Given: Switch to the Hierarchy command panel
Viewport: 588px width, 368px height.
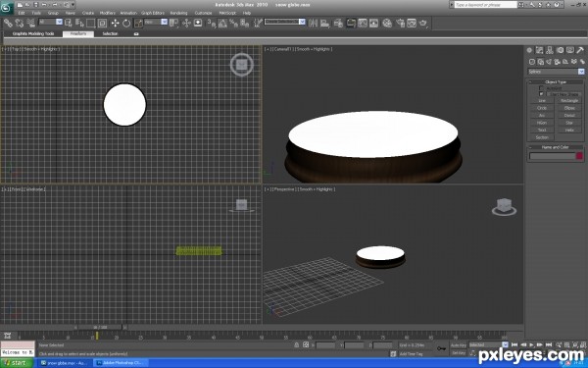Looking at the screenshot, I should (550, 50).
